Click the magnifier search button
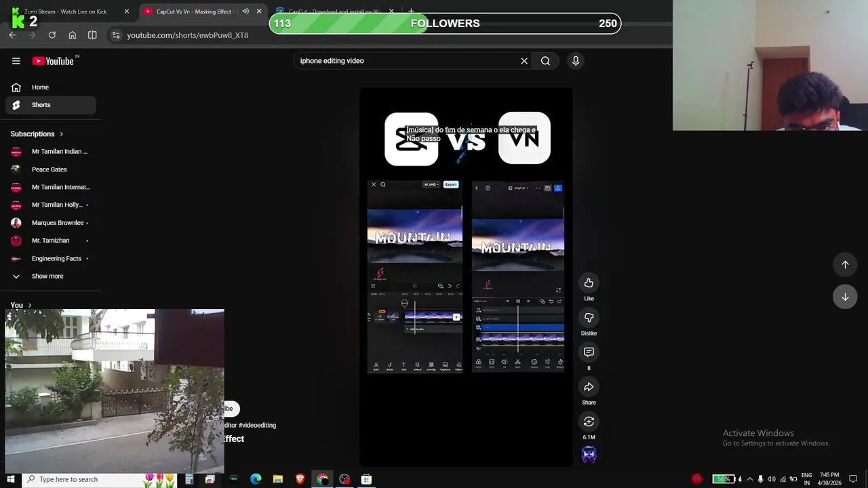 click(545, 61)
